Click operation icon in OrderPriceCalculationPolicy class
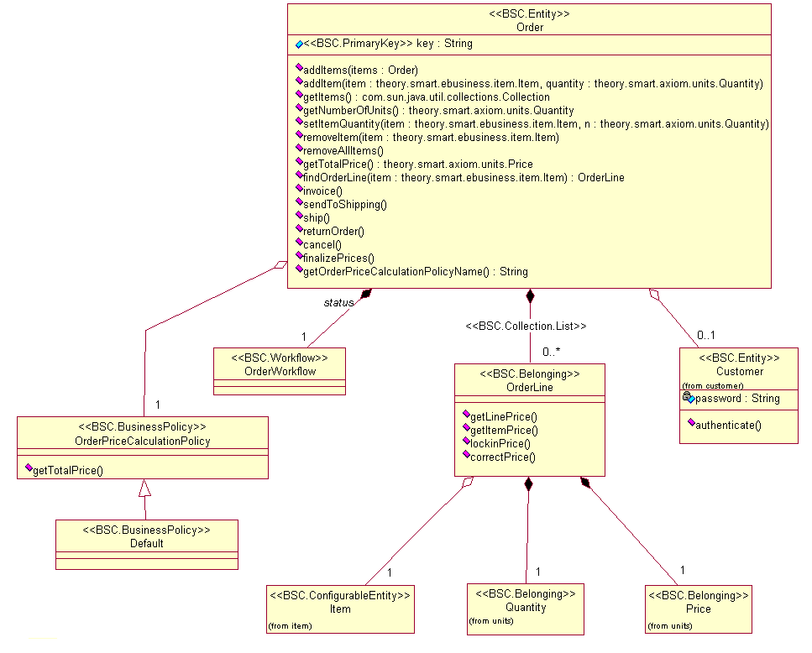The image size is (812, 653). point(29,468)
